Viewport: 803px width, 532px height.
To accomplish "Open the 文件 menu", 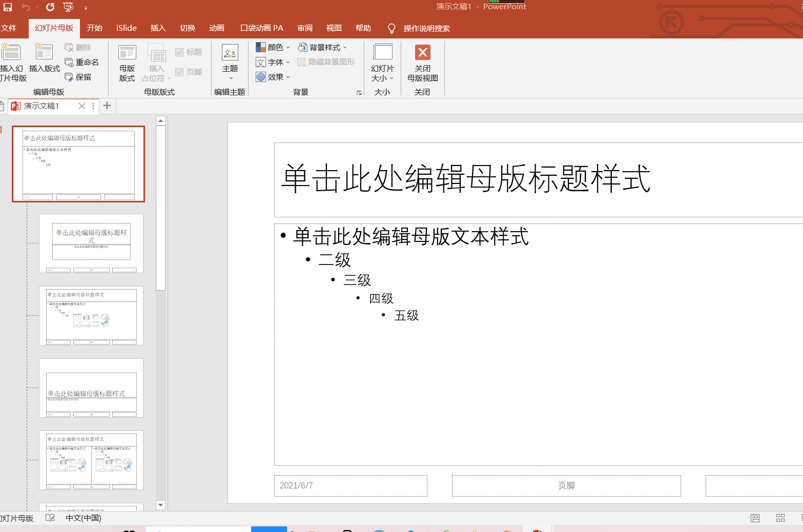I will tap(9, 28).
